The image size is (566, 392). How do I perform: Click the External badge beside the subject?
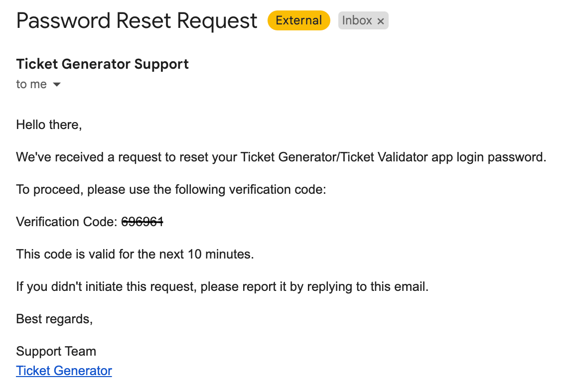click(x=298, y=20)
